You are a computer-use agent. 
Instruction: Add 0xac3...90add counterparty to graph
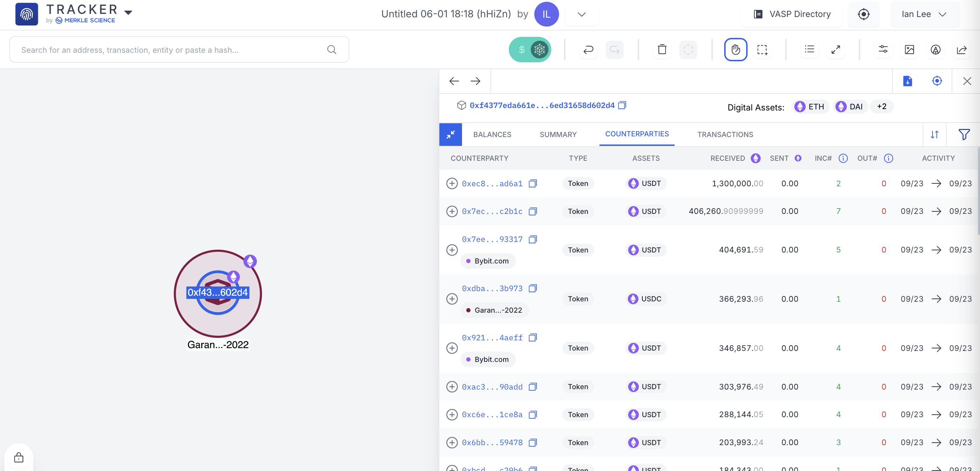click(x=452, y=387)
